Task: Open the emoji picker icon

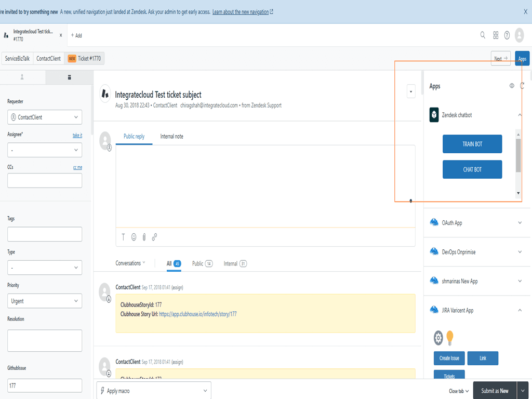Action: [x=134, y=237]
